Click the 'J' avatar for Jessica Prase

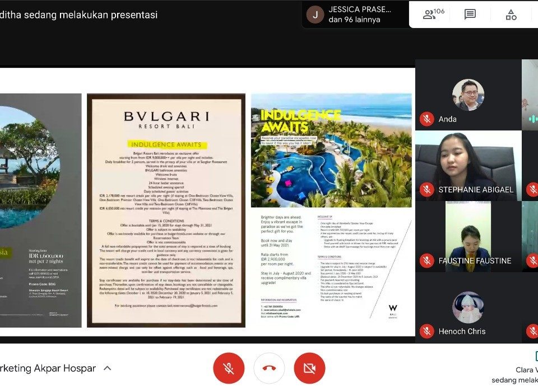[x=315, y=15]
